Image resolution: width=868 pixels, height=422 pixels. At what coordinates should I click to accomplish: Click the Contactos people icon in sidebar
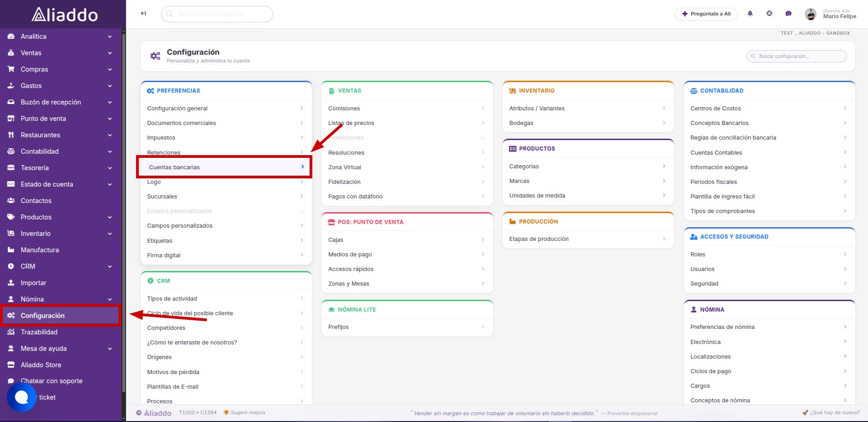[x=11, y=201]
